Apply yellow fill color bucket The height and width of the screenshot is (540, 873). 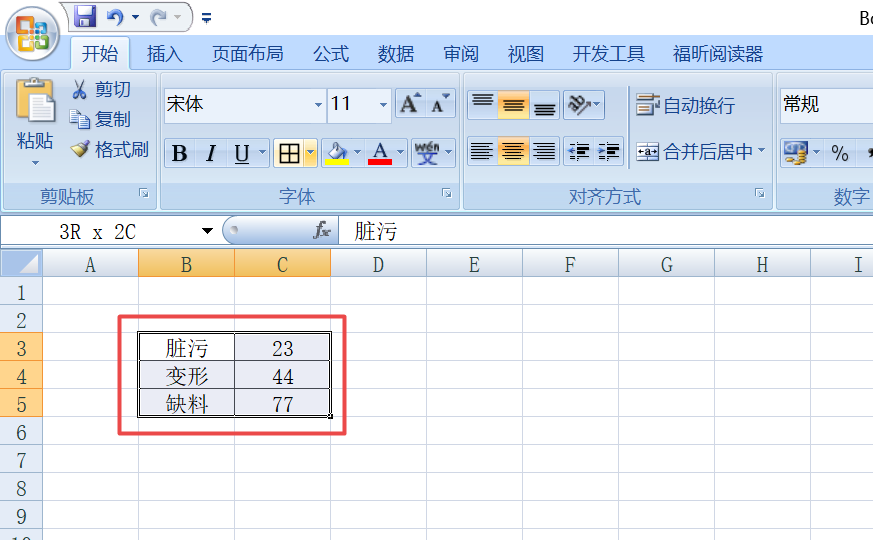337,153
